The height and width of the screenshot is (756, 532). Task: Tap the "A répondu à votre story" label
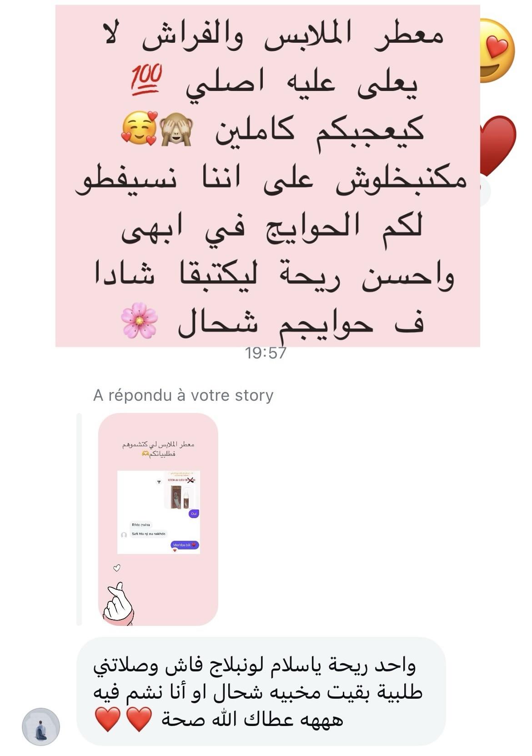click(183, 395)
